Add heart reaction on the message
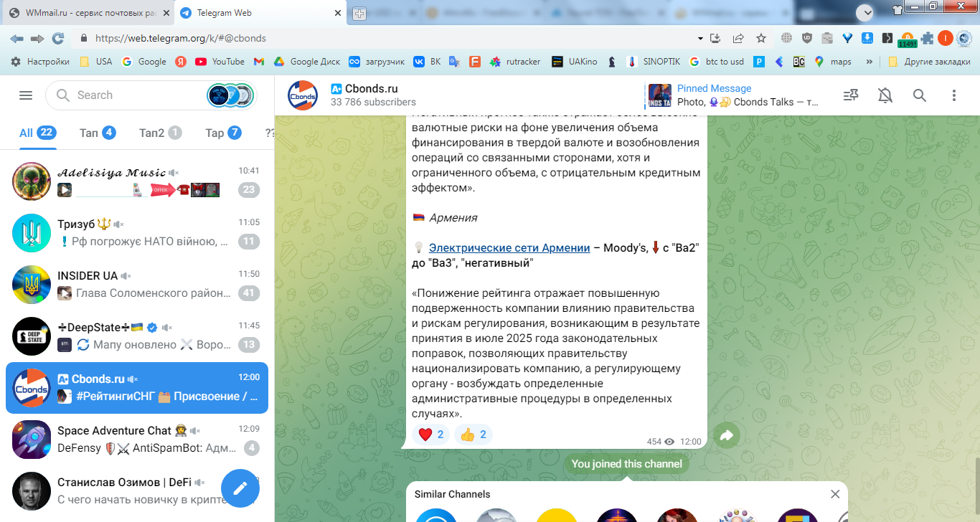Image resolution: width=980 pixels, height=522 pixels. pyautogui.click(x=431, y=435)
